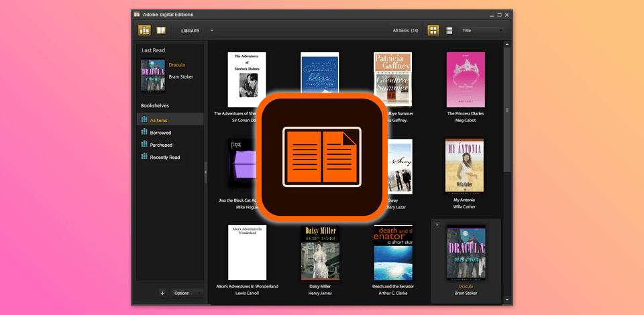Select list view layout
Viewport: 644px width, 315px height.
[449, 30]
